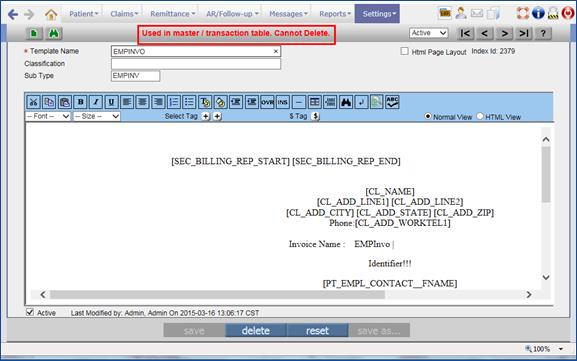Align text right in the editor
The width and height of the screenshot is (577, 361).
(158, 102)
